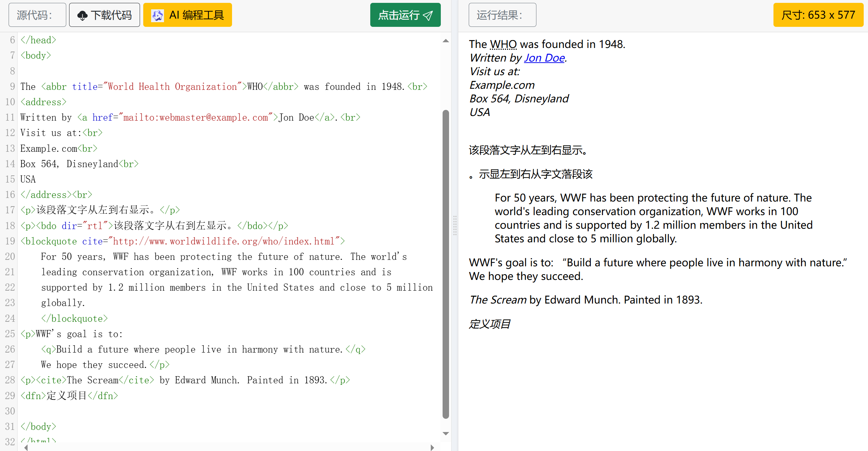Click the AI tool logo icon
This screenshot has height=451, width=868.
(x=157, y=15)
